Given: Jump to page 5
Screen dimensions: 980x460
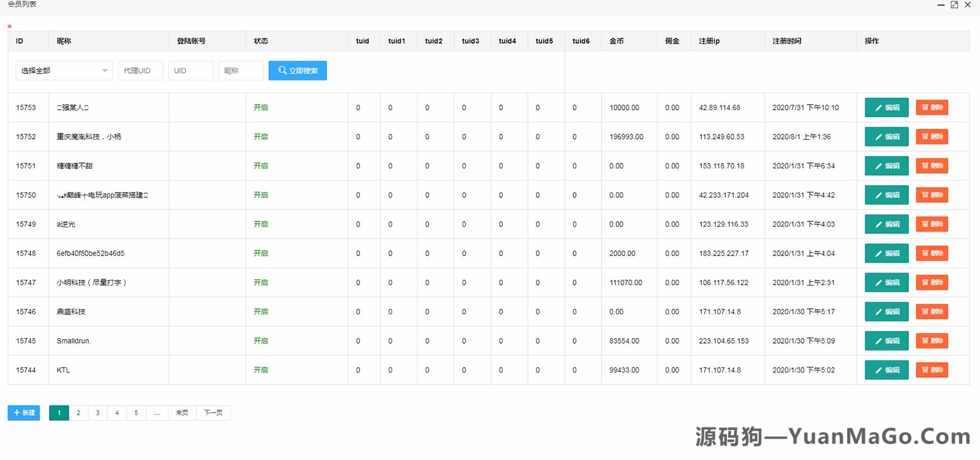Looking at the screenshot, I should 136,413.
